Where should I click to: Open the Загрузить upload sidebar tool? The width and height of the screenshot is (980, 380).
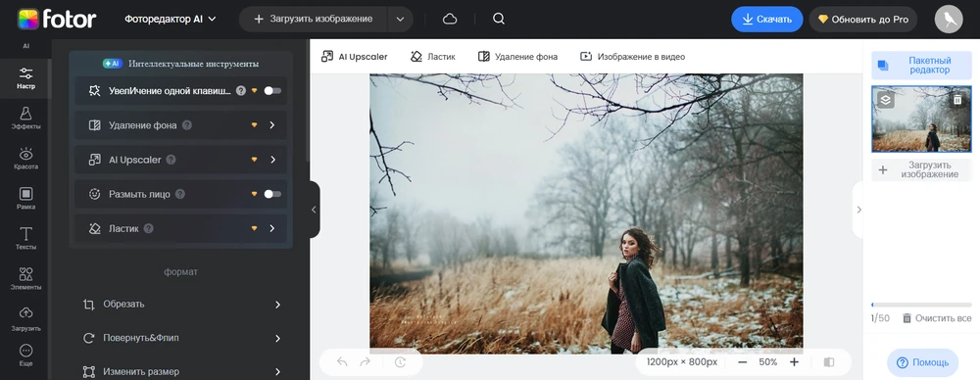point(25,319)
